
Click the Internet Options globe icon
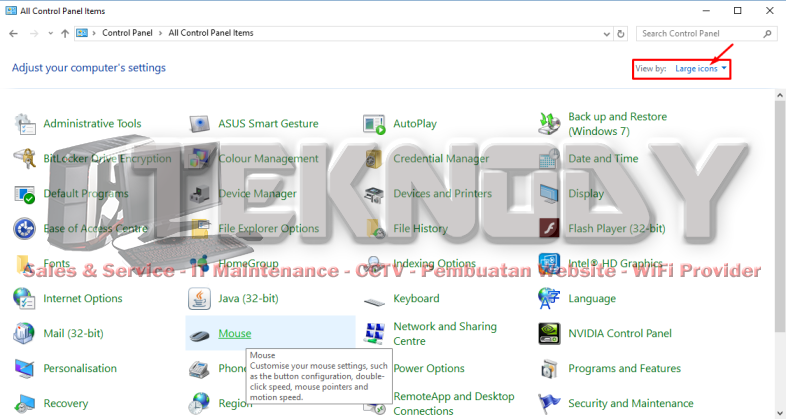pos(24,299)
